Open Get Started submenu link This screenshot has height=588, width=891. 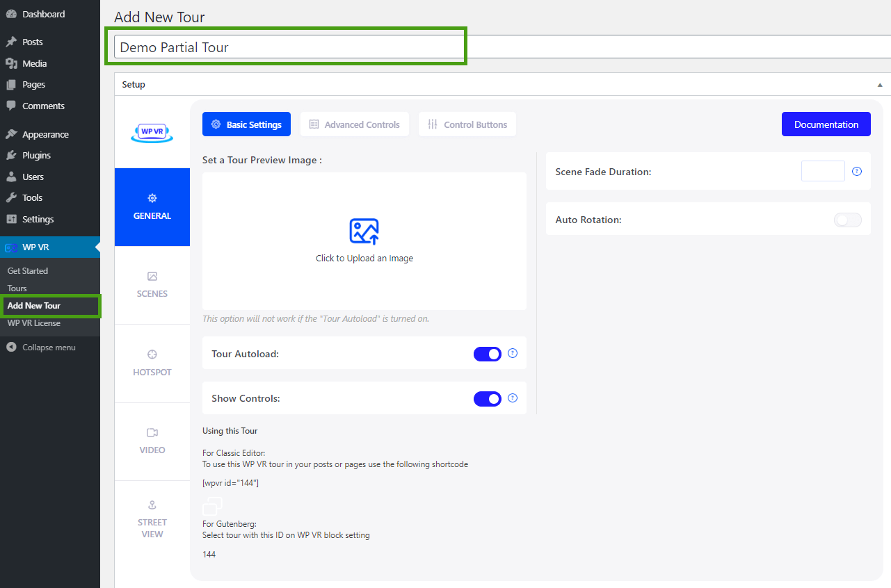[x=28, y=271]
